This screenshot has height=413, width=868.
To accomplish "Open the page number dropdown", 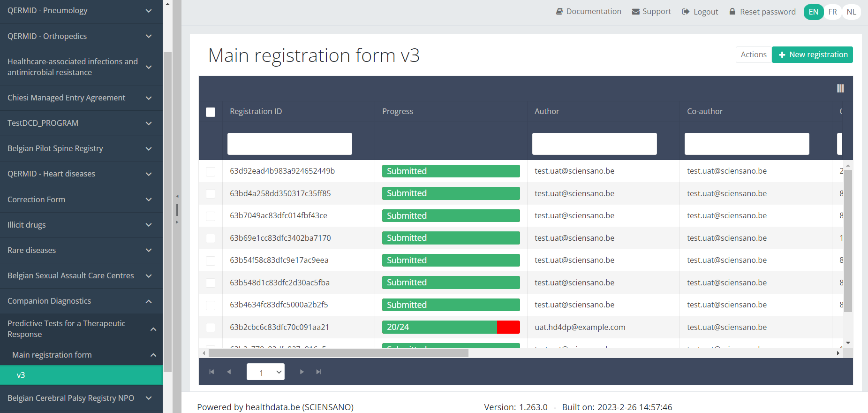I will (x=265, y=372).
